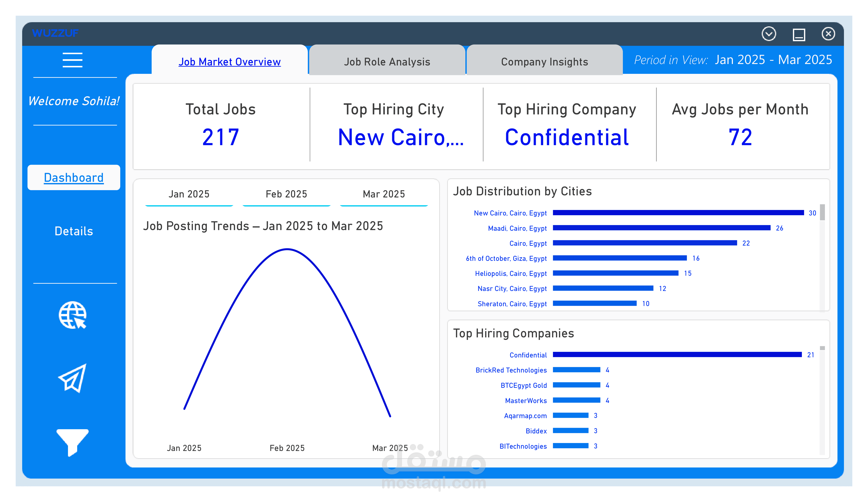
Task: Click the companies chart scrollbar thumb
Action: click(x=822, y=348)
